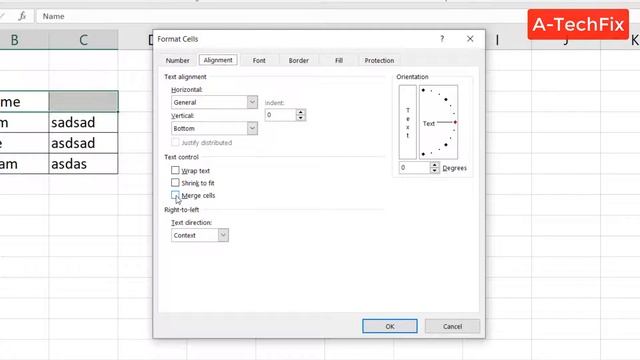640x360 pixels.
Task: Increase the Indent spinner value
Action: click(301, 112)
